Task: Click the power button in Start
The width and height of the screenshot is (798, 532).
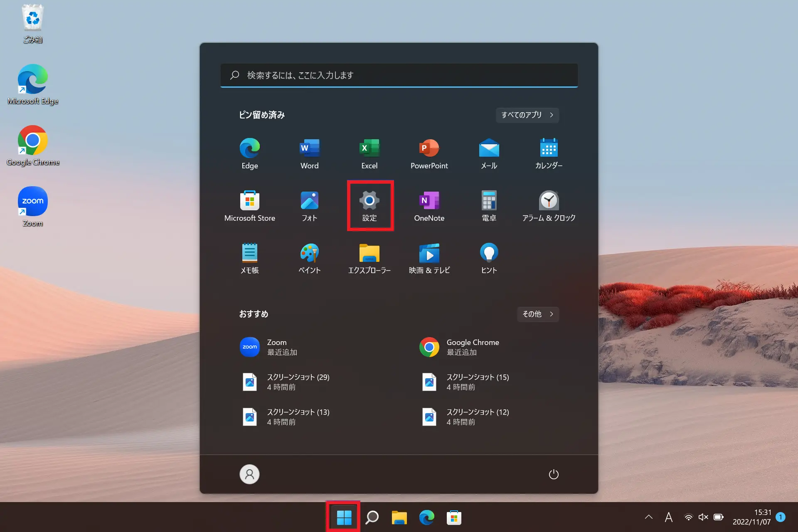Action: (x=554, y=474)
